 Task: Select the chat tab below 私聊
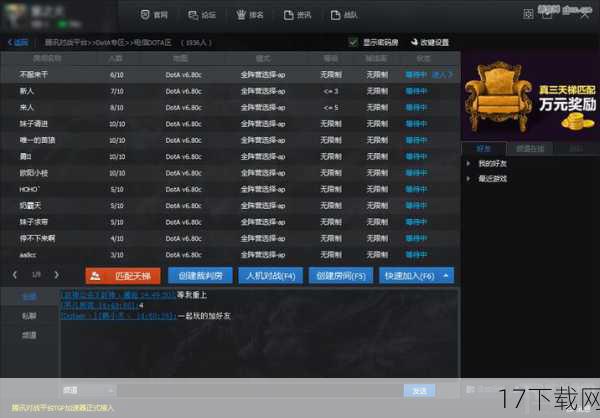(29, 335)
